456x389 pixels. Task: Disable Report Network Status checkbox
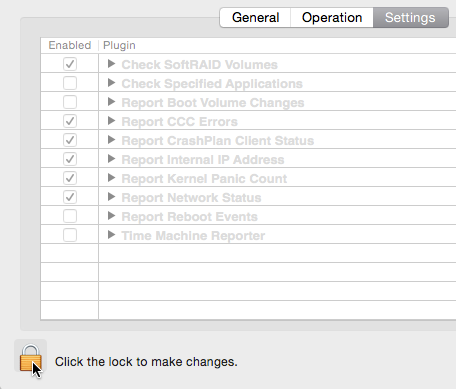click(x=70, y=197)
